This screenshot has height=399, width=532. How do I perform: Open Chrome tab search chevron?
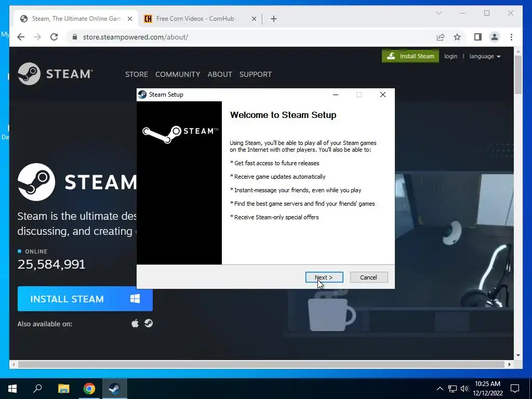coord(438,13)
